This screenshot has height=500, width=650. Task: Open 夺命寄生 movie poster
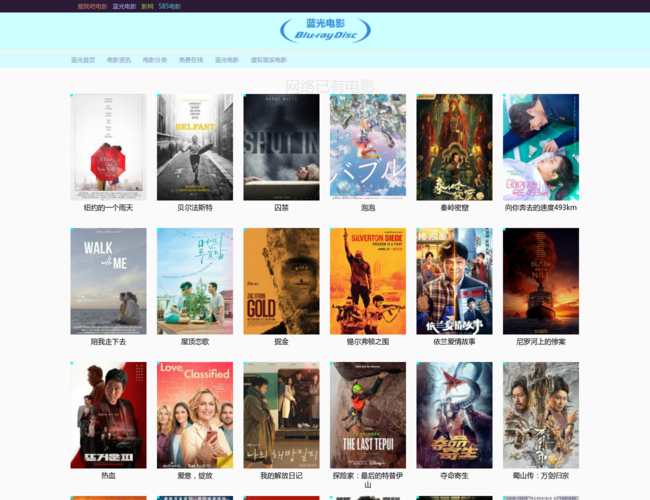[x=454, y=415]
